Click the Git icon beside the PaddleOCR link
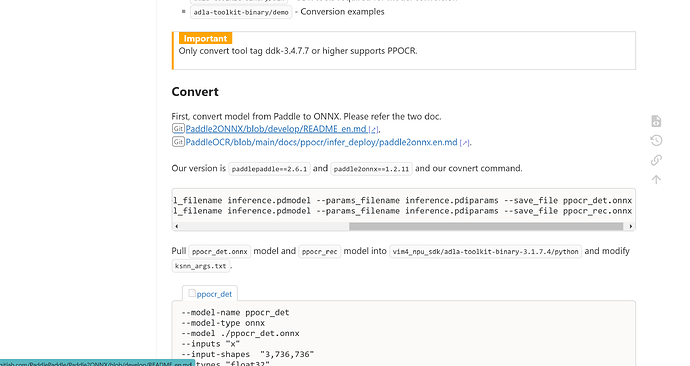The height and width of the screenshot is (366, 690). 178,142
